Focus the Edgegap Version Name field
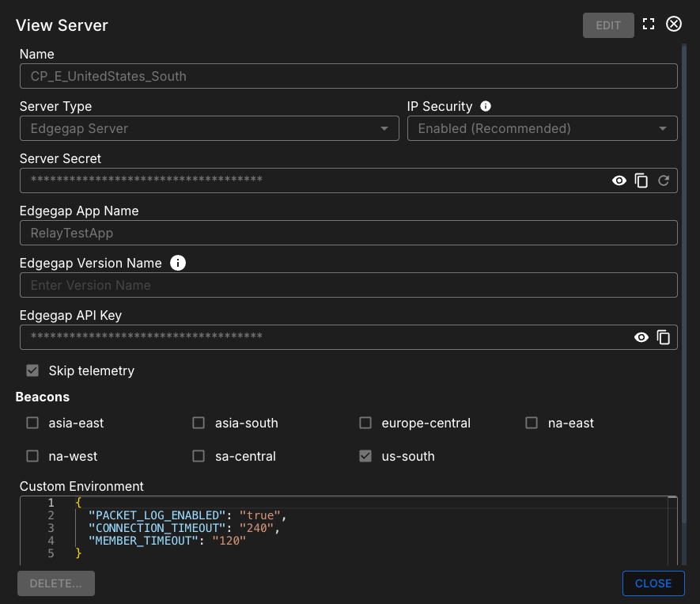 pyautogui.click(x=349, y=285)
